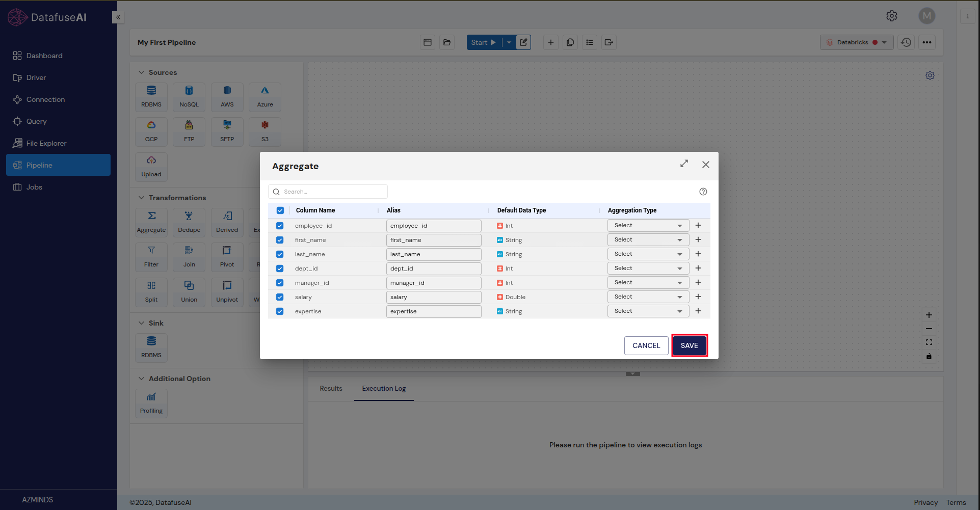Save the Aggregate configuration

click(689, 345)
